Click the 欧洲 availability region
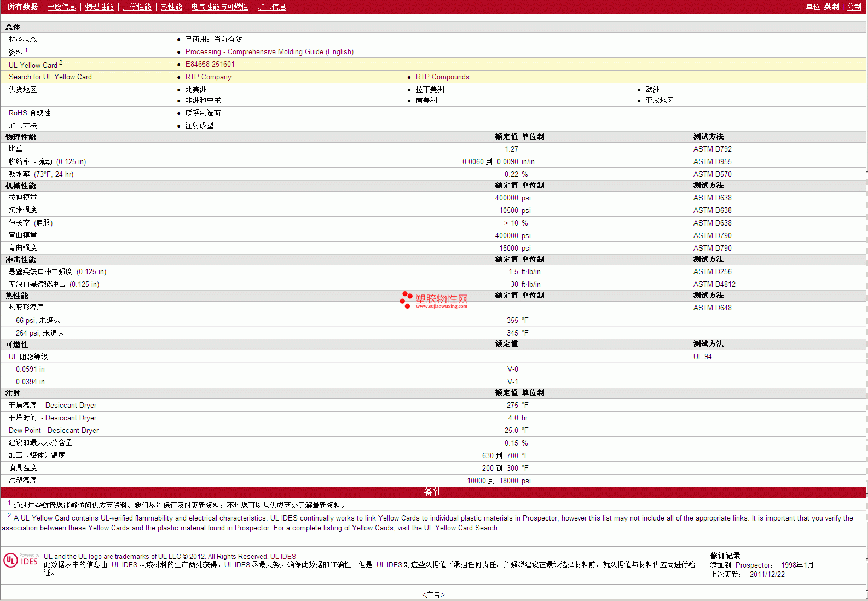The width and height of the screenshot is (868, 601). click(x=652, y=89)
